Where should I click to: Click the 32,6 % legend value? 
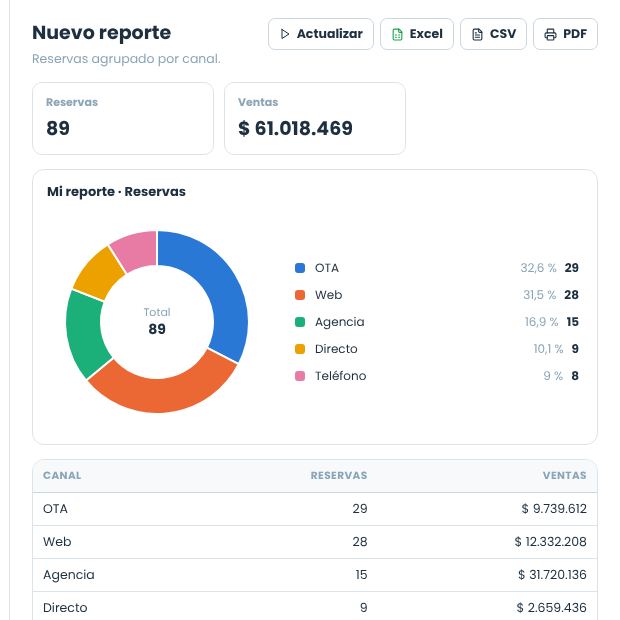[x=538, y=268]
